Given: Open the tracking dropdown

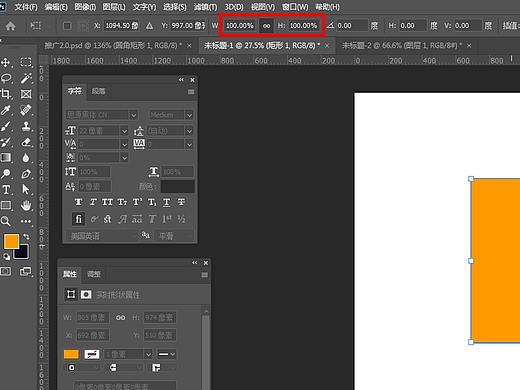Looking at the screenshot, I should coord(189,144).
